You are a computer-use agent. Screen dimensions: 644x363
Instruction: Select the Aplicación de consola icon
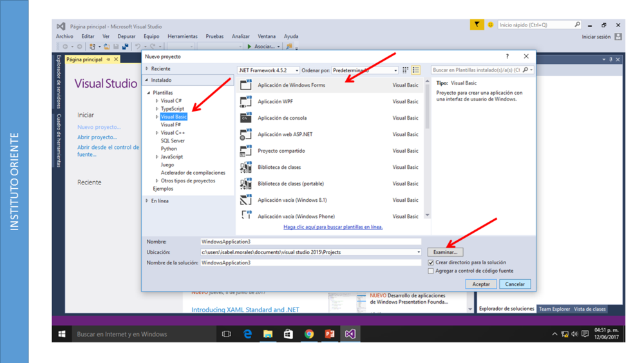pyautogui.click(x=246, y=118)
